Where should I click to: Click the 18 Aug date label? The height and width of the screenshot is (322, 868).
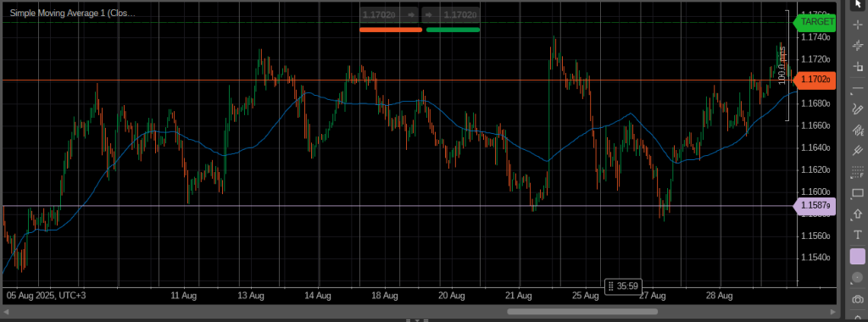tap(384, 296)
